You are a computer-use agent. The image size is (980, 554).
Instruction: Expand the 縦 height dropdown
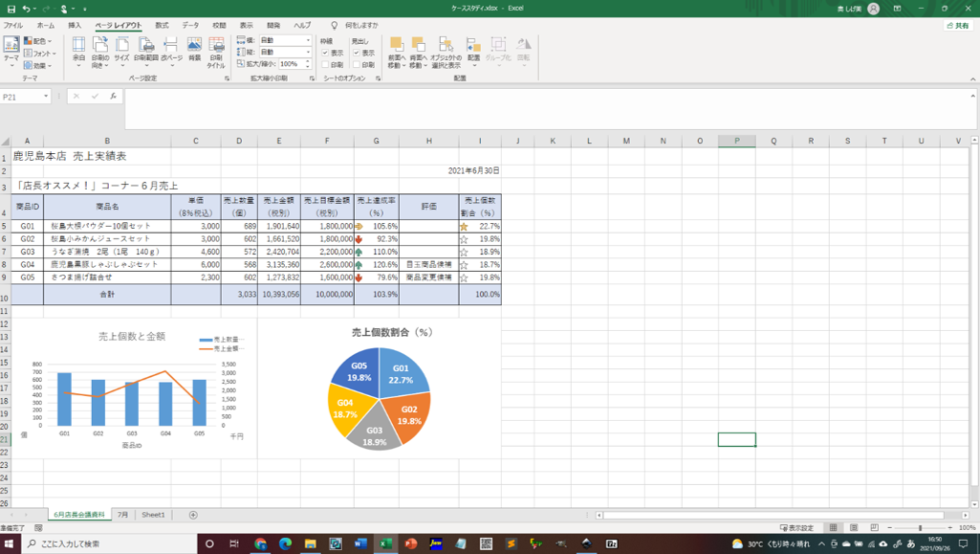click(x=308, y=53)
